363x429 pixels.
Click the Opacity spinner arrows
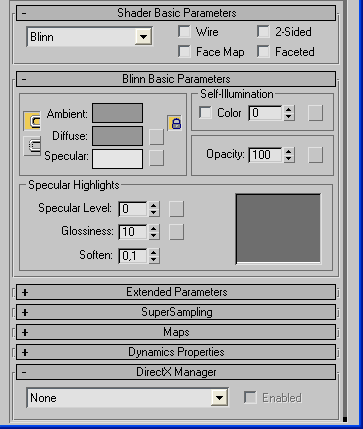(x=289, y=155)
